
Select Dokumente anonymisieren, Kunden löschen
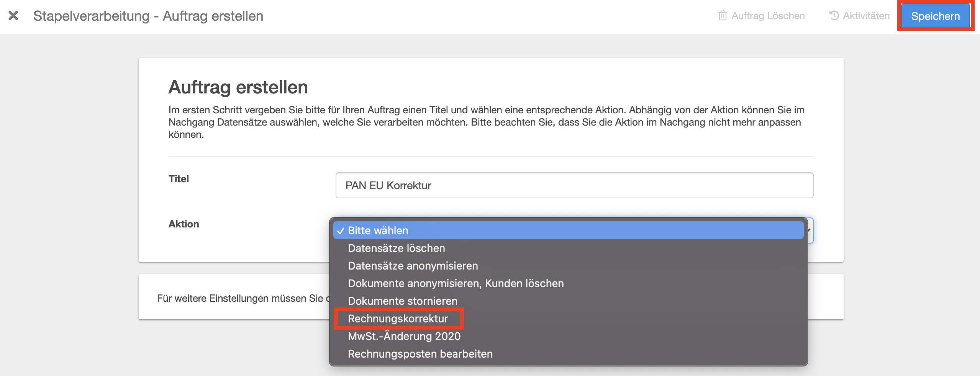pos(456,283)
